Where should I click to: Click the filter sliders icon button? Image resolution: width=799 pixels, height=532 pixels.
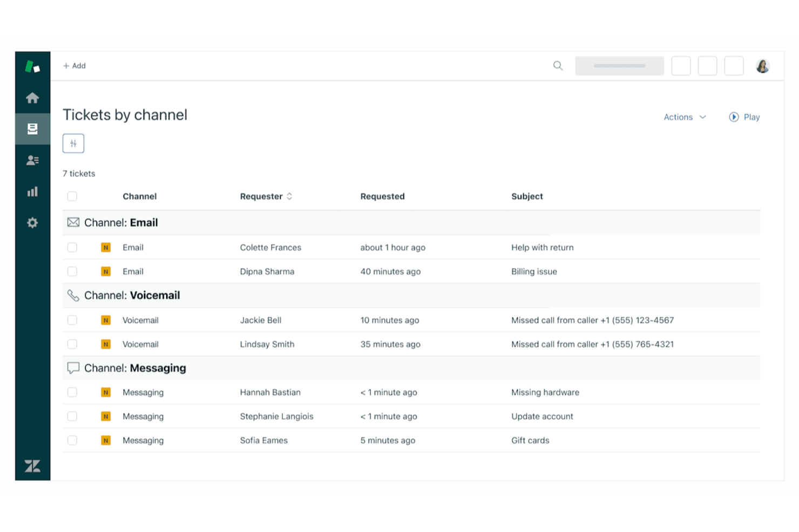(73, 144)
